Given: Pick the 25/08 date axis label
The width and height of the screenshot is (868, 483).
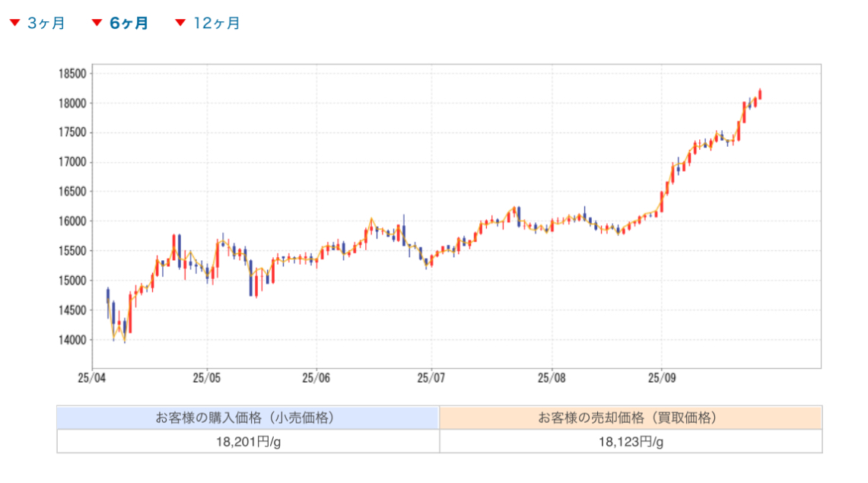Looking at the screenshot, I should (552, 377).
